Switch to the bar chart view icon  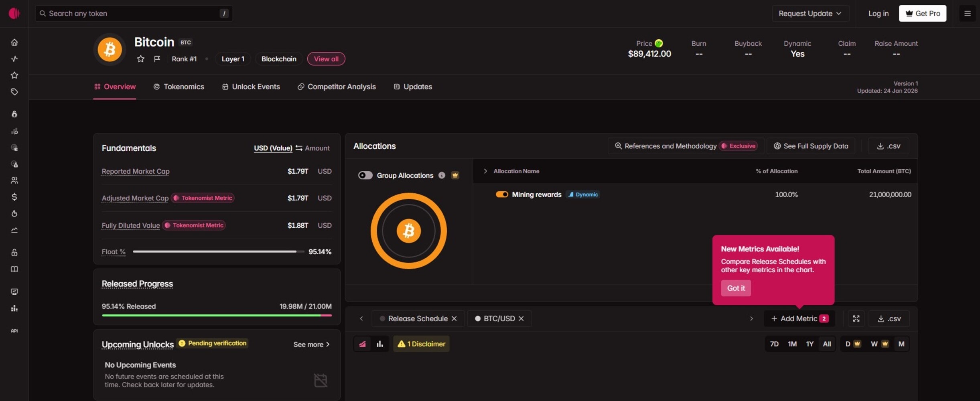tap(379, 344)
